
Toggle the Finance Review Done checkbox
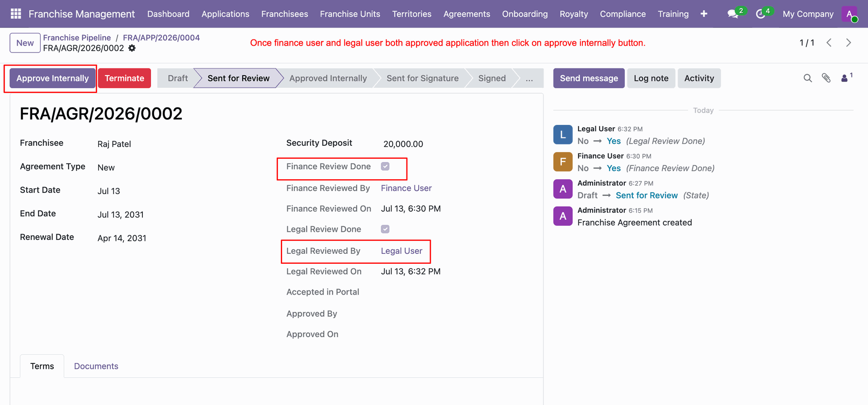[385, 167]
